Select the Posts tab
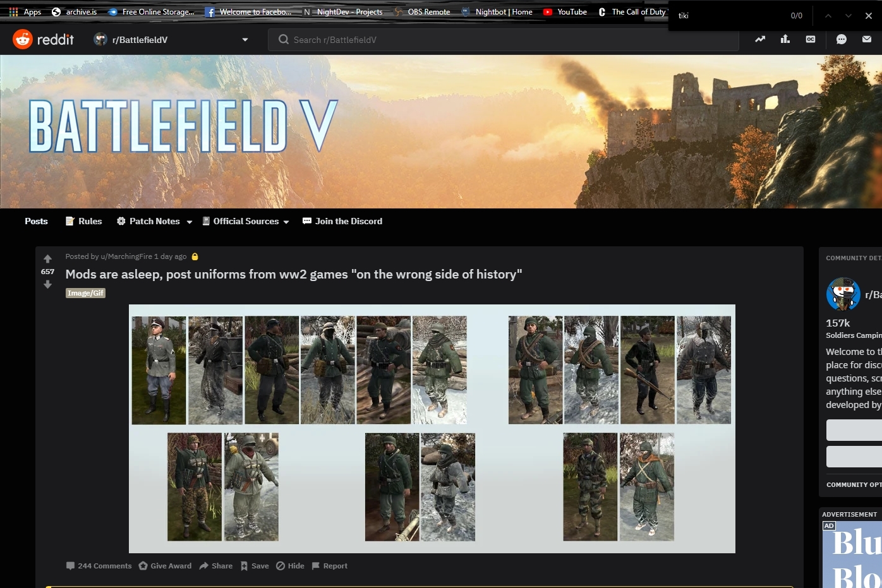The height and width of the screenshot is (588, 882). pyautogui.click(x=37, y=221)
